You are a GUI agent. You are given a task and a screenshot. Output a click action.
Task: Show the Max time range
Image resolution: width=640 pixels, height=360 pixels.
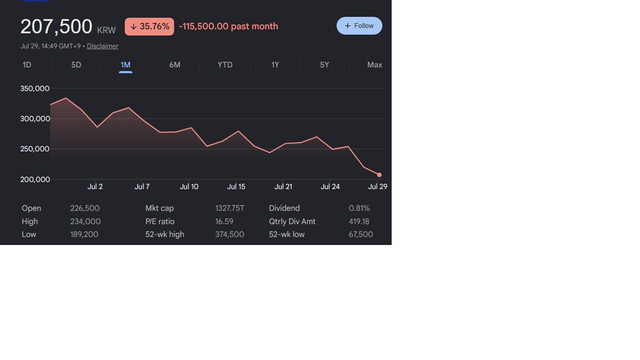[x=375, y=65]
